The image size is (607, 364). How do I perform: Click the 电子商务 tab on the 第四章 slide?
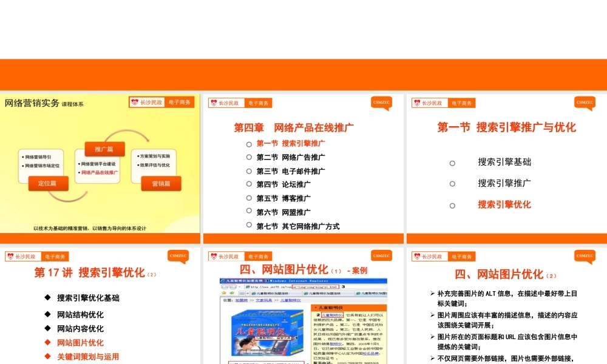click(x=259, y=103)
